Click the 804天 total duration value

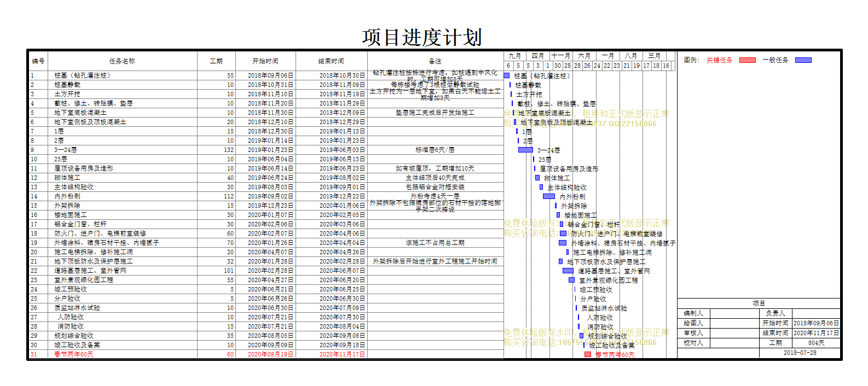817,343
